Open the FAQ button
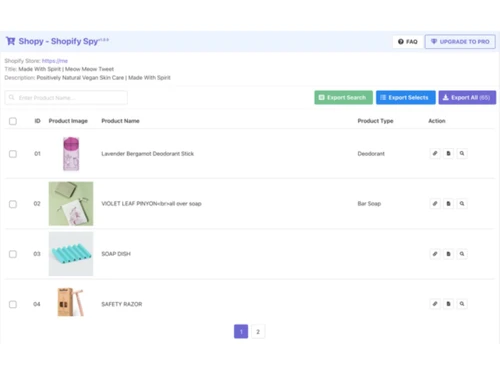This screenshot has width=500, height=375. 408,42
